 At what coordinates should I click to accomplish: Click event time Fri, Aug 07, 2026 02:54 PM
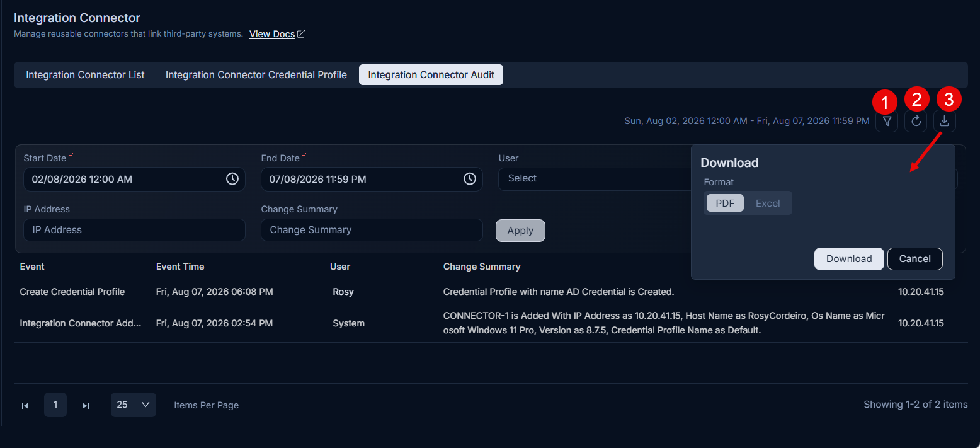pyautogui.click(x=214, y=323)
